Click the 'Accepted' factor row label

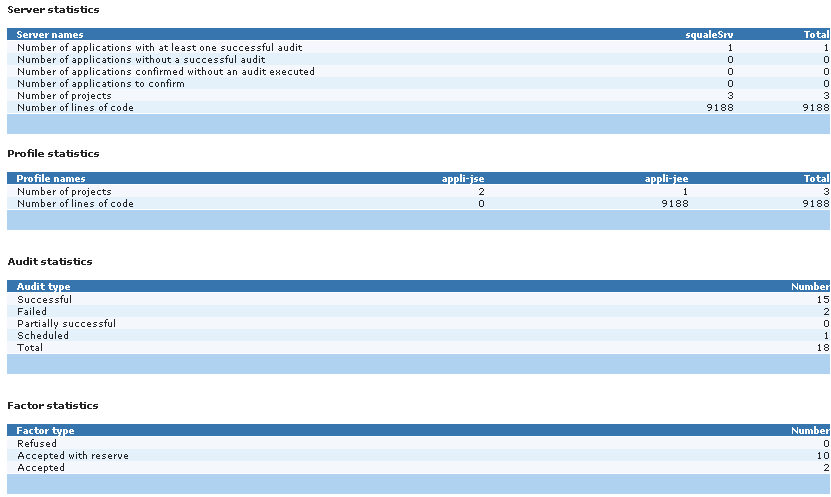[41, 468]
